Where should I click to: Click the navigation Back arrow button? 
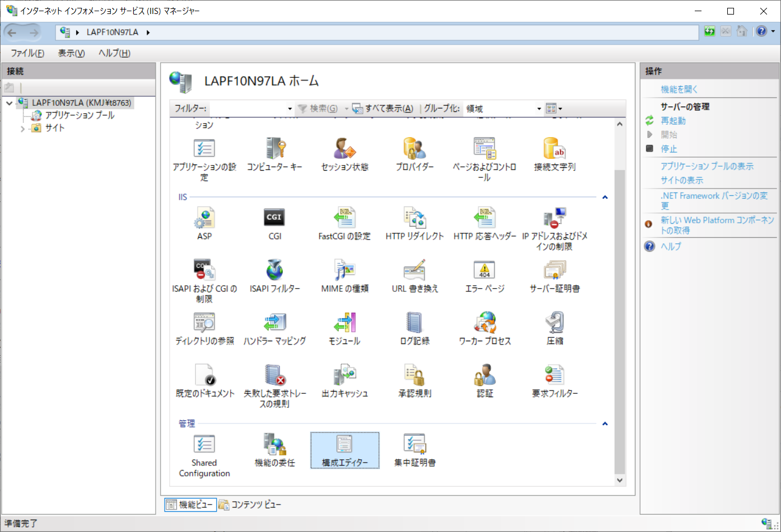[12, 32]
